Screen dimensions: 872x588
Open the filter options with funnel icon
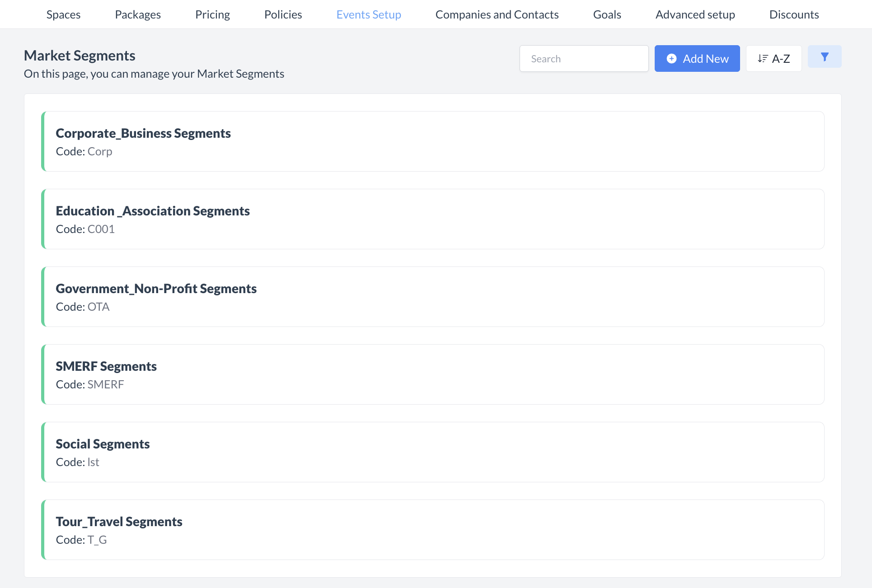pos(824,57)
